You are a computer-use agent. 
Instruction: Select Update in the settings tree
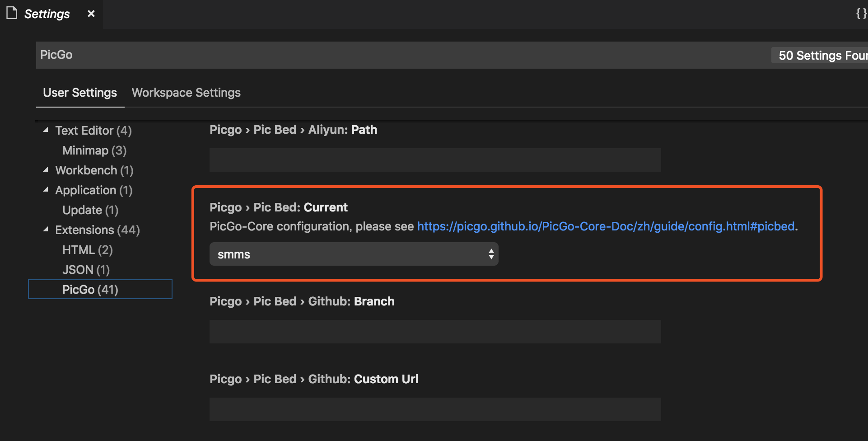point(90,210)
